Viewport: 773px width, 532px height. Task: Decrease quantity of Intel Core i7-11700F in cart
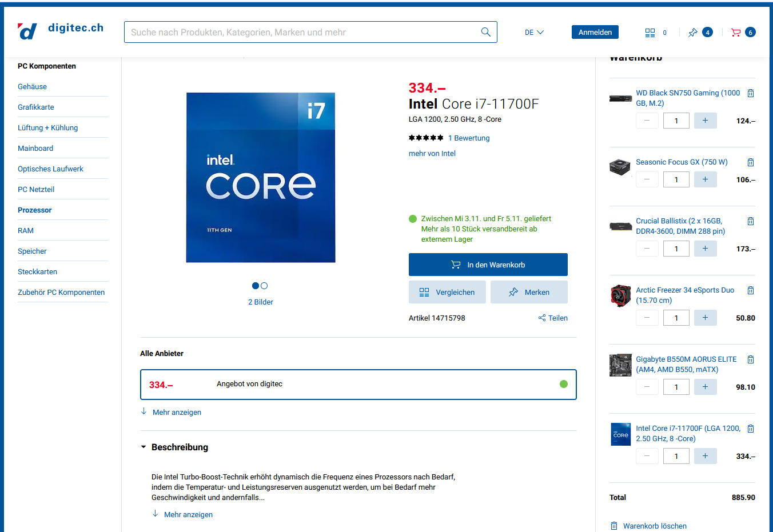(647, 456)
